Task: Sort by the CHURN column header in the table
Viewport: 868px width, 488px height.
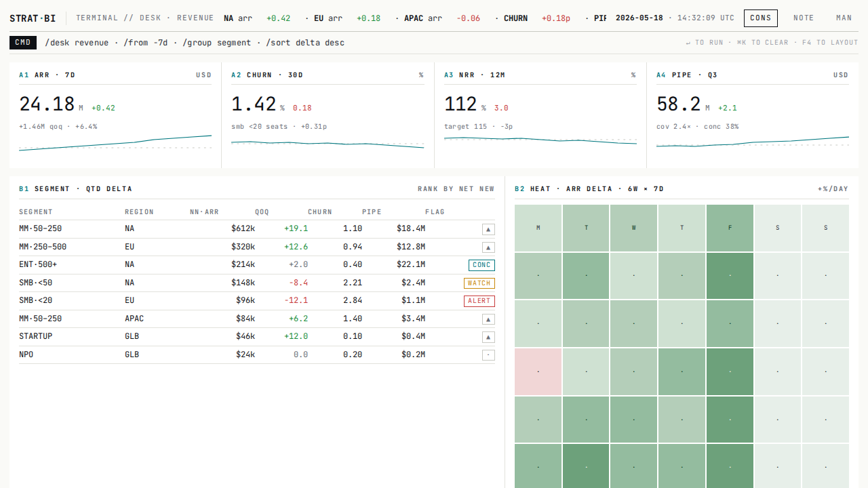Action: (320, 212)
